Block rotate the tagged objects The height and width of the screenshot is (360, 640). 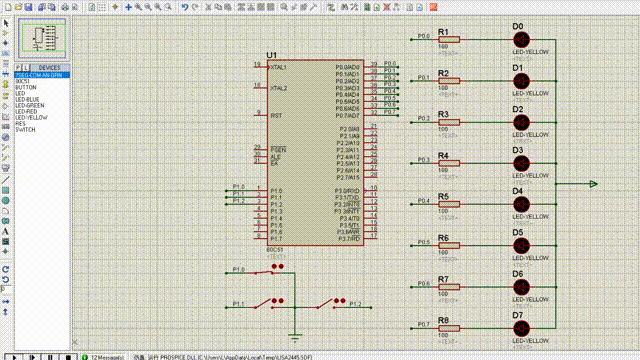click(261, 7)
